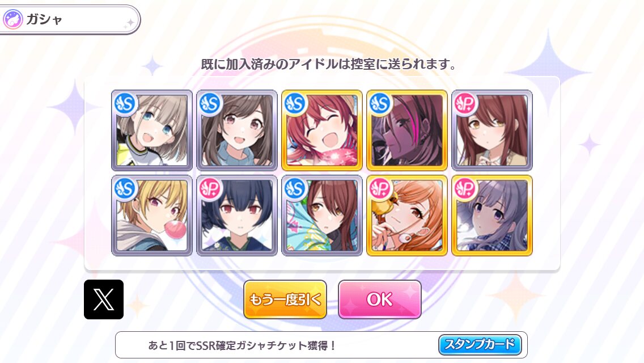This screenshot has height=363, width=644.
Task: Click the purple ガシャ header icon
Action: point(12,19)
